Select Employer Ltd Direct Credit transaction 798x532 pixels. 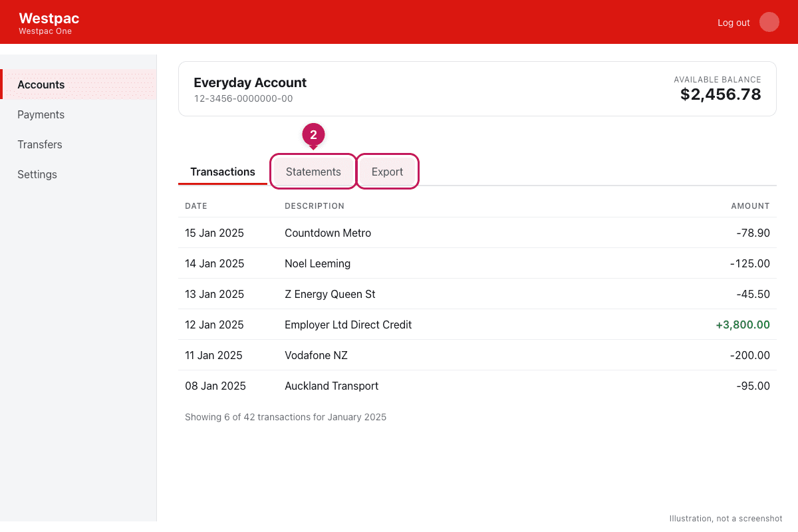477,325
